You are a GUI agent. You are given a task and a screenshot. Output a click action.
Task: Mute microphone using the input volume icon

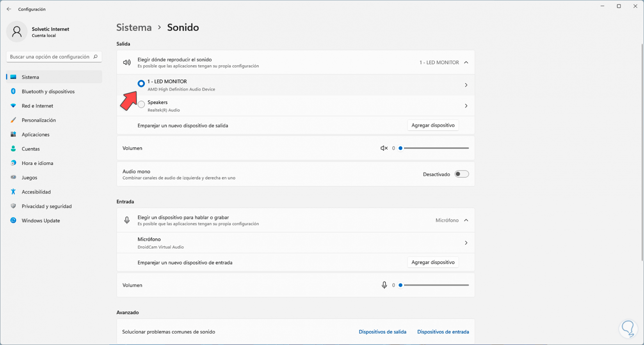(384, 285)
